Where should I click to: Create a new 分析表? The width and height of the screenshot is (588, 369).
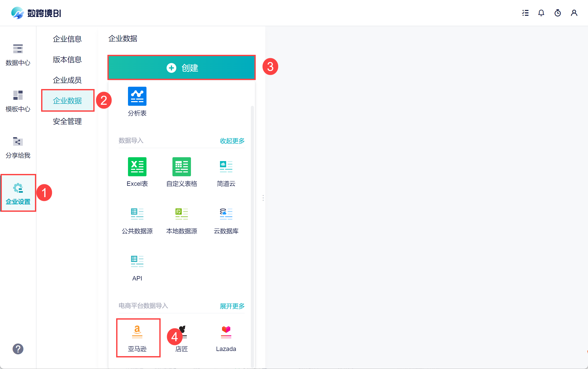coord(137,96)
